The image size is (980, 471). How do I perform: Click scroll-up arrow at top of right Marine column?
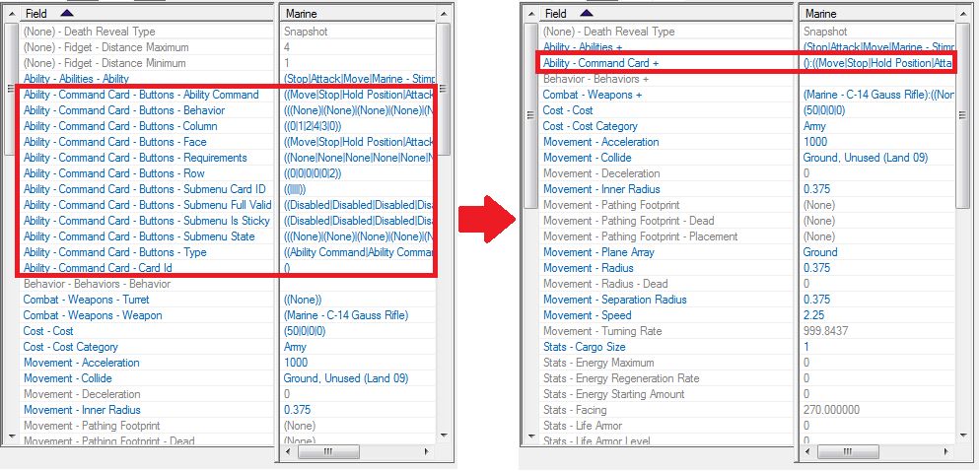point(963,14)
